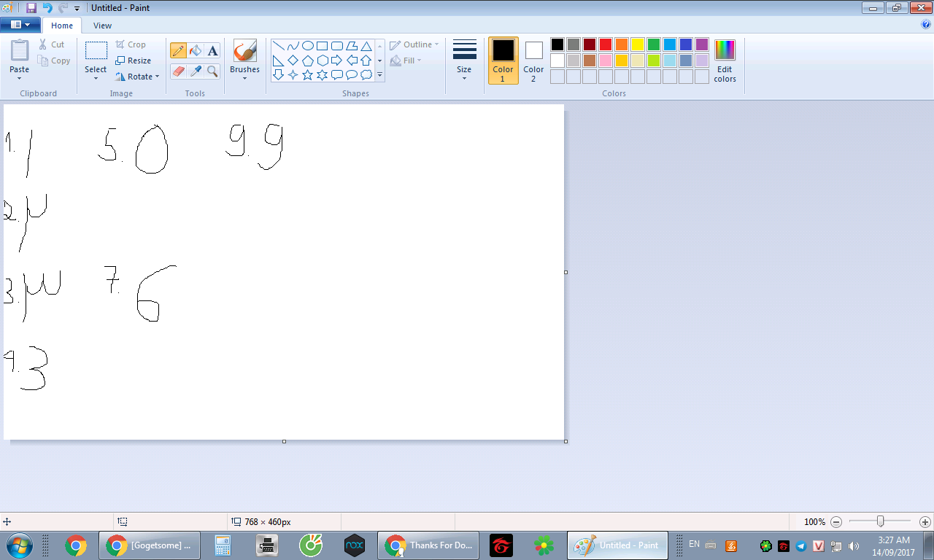Select Color 1 foreground box

(503, 61)
